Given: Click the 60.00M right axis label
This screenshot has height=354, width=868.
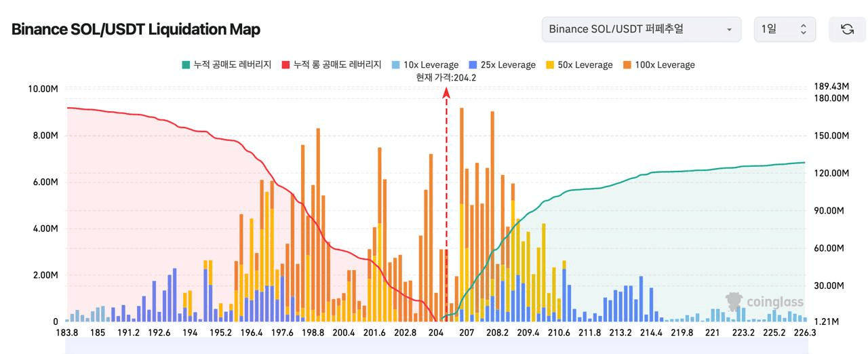Looking at the screenshot, I should (828, 248).
